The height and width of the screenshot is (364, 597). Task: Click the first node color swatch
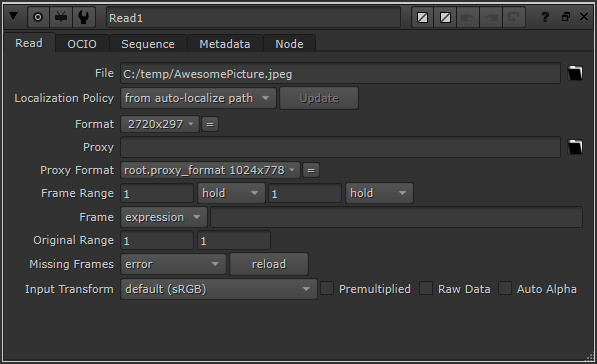coord(423,18)
